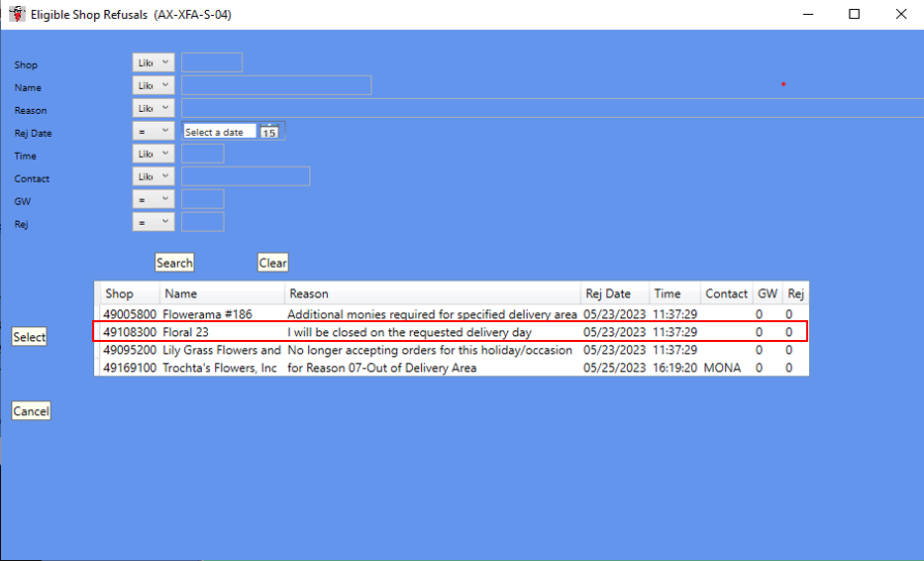The width and height of the screenshot is (924, 561).
Task: Select the Flowerama #186 name cell
Action: [x=207, y=314]
